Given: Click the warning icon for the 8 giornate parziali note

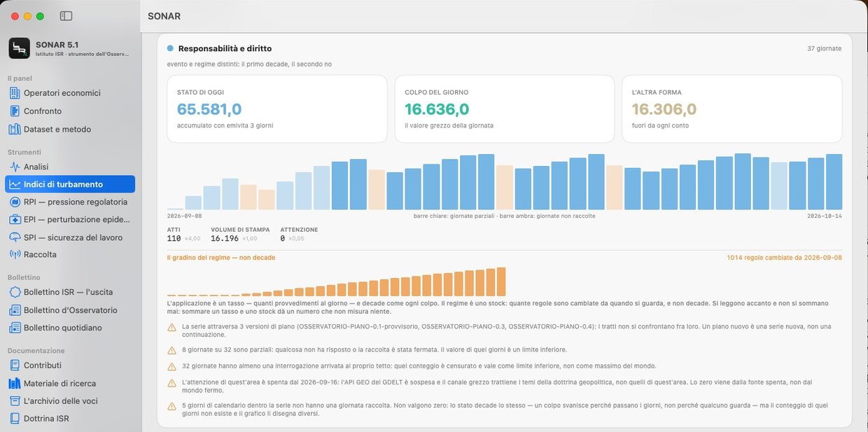Looking at the screenshot, I should [171, 350].
